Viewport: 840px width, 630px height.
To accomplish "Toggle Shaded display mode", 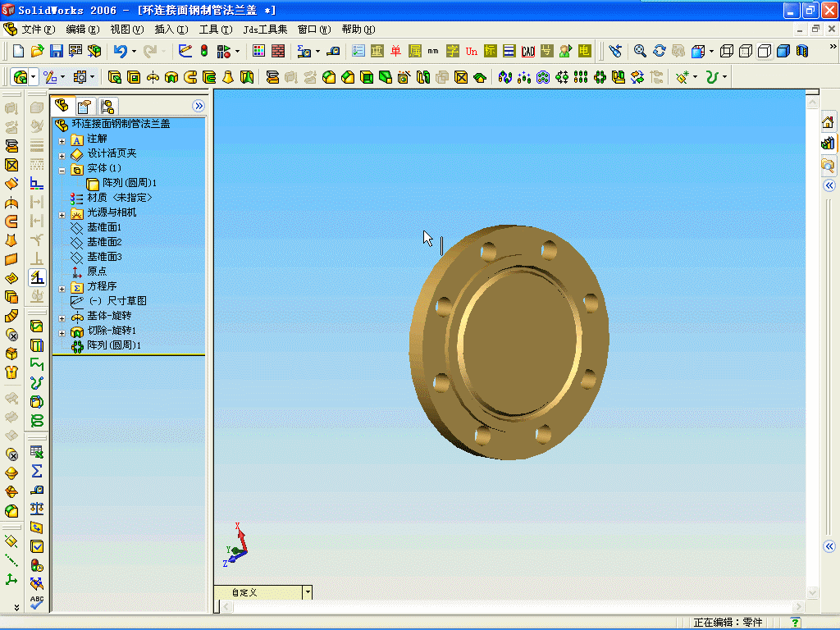I will coord(783,51).
